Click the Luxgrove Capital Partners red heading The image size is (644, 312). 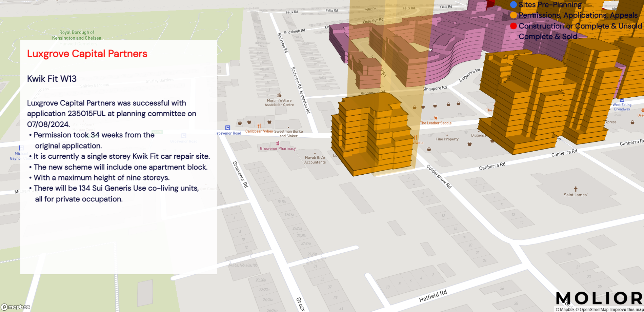click(x=87, y=54)
